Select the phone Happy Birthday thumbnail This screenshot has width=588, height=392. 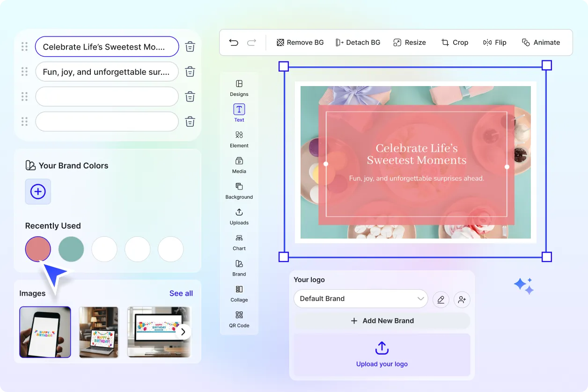tap(45, 332)
